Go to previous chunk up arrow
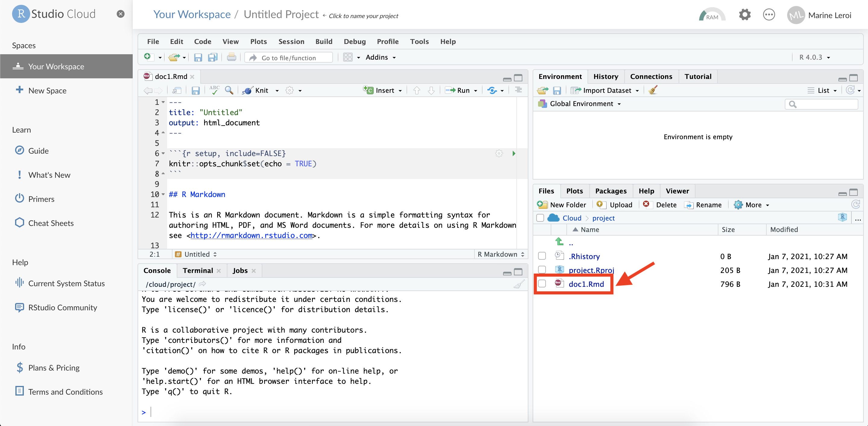This screenshot has width=868, height=426. coord(417,90)
